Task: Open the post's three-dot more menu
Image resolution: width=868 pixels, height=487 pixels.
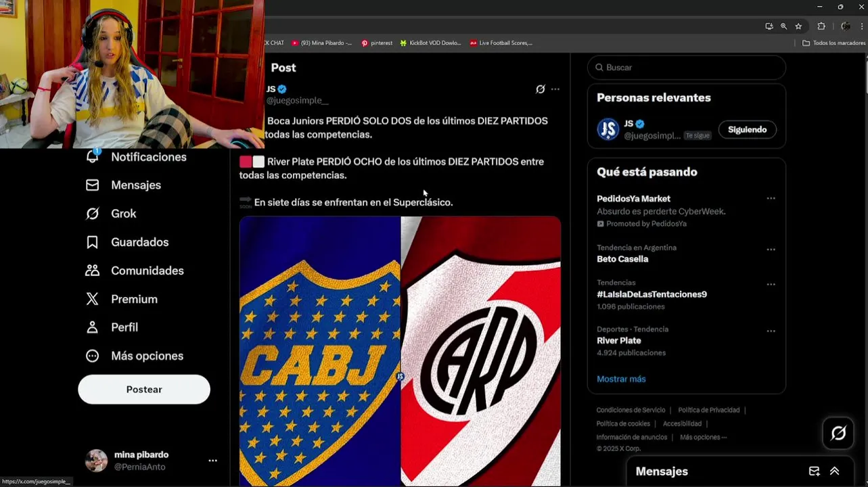Action: tap(555, 89)
